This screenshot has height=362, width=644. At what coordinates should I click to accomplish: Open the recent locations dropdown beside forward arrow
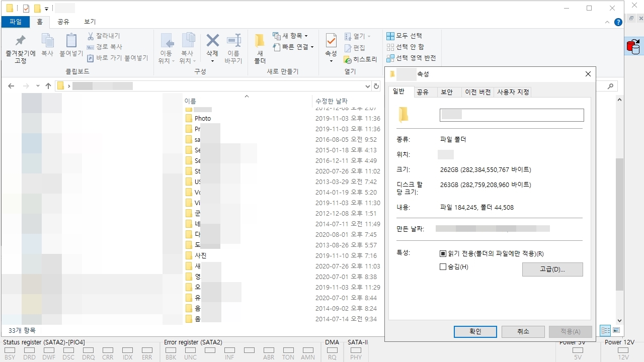coord(38,86)
